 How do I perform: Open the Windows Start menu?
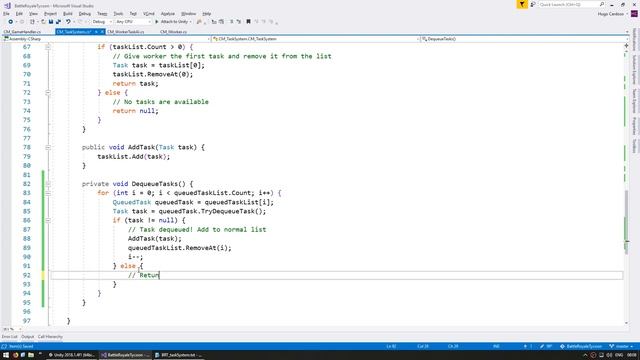click(6, 355)
